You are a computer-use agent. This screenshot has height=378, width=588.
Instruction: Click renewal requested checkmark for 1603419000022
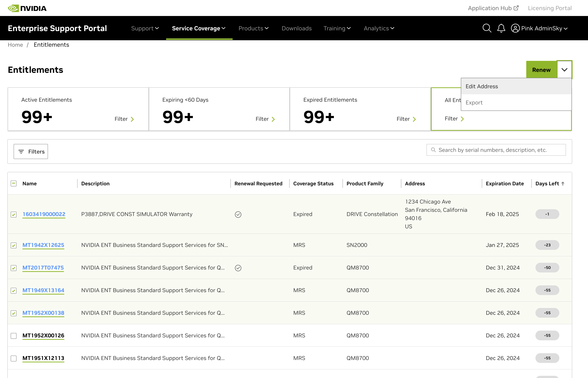(238, 214)
